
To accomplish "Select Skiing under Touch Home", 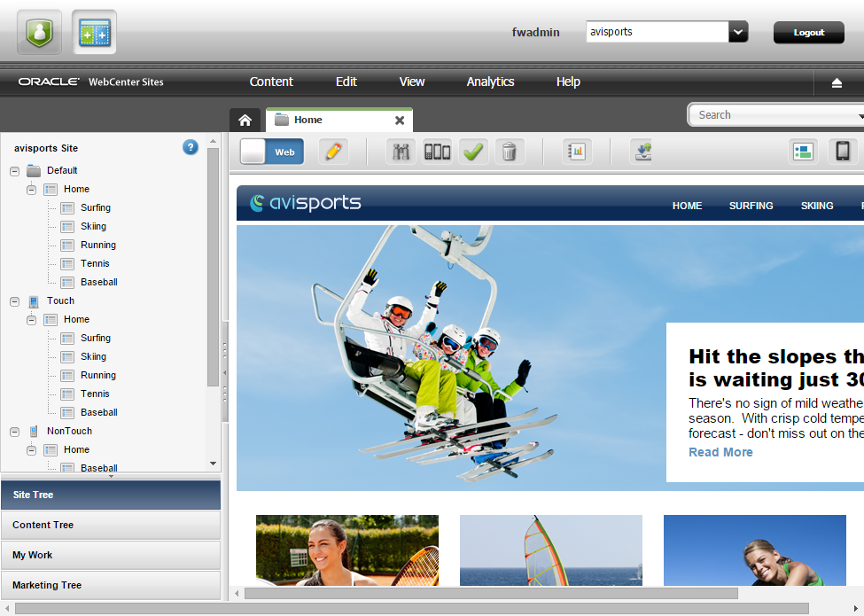I will pos(93,356).
